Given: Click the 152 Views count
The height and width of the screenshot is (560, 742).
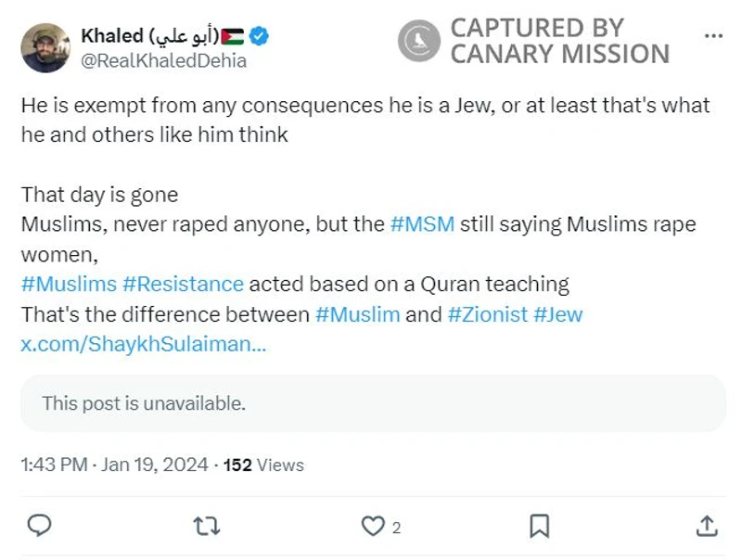Looking at the screenshot, I should pos(264,465).
